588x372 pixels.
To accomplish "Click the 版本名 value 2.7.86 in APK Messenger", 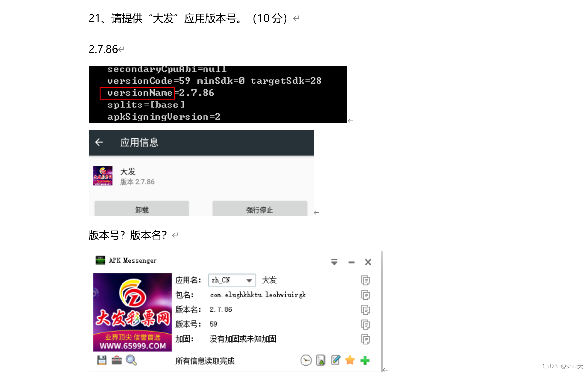I will 221,309.
